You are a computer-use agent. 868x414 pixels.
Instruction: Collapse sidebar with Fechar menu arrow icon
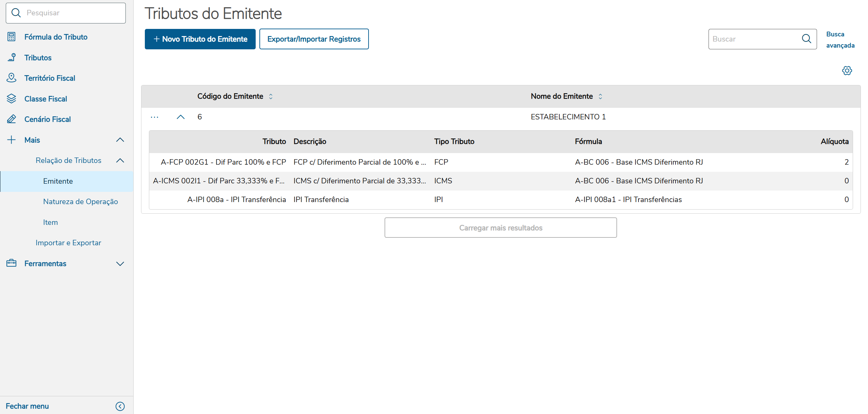tap(120, 406)
